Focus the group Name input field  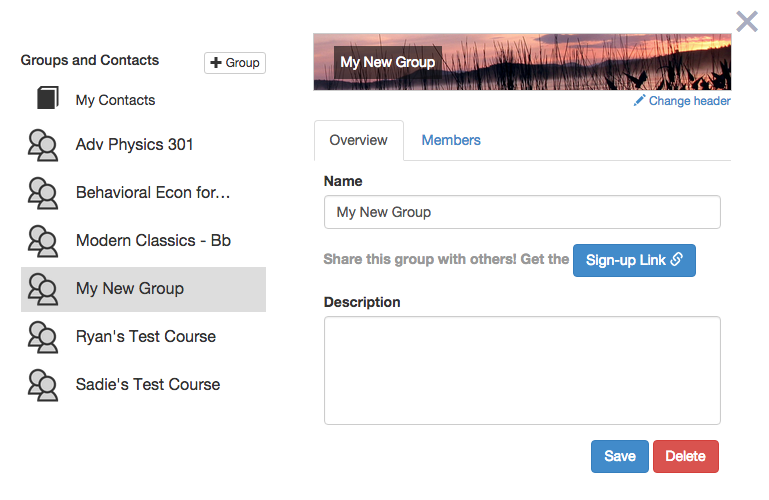(x=522, y=212)
